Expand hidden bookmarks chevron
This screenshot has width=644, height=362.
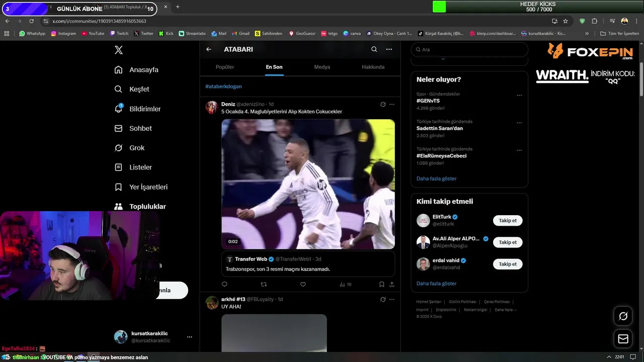click(587, 34)
